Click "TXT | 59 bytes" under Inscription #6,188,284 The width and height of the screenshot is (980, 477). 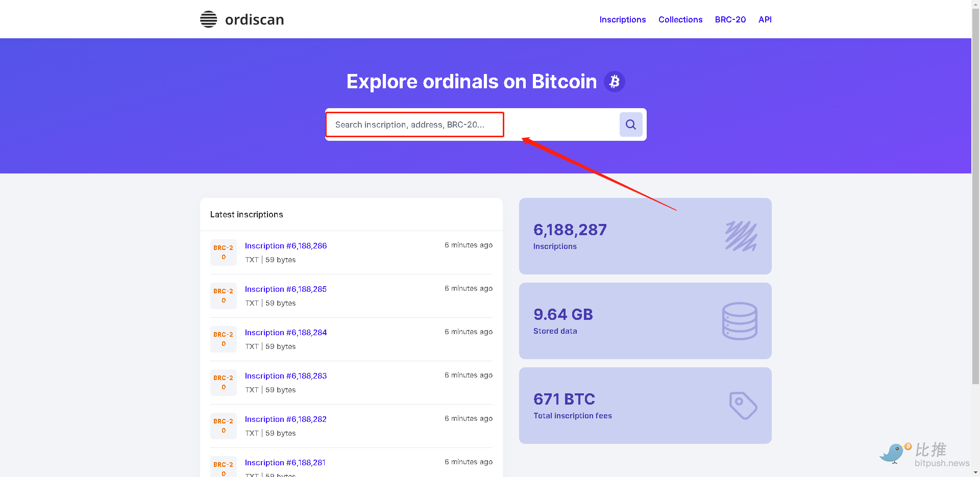271,346
